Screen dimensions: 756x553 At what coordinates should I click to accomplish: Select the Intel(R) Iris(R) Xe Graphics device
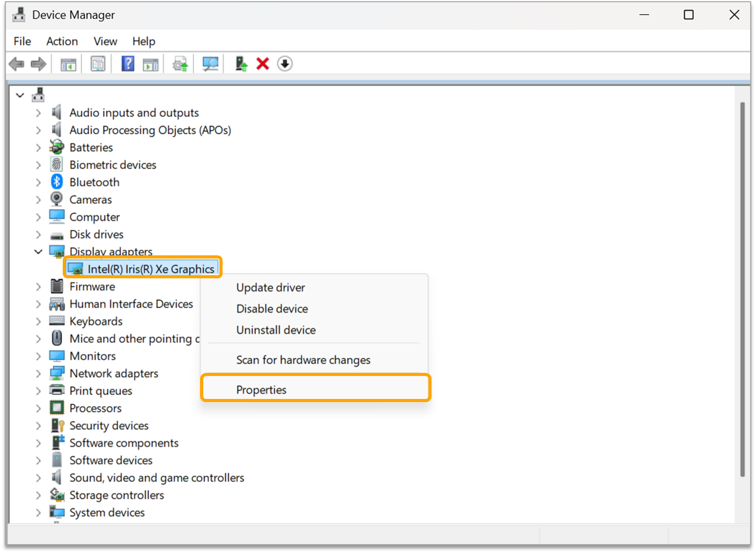[150, 269]
